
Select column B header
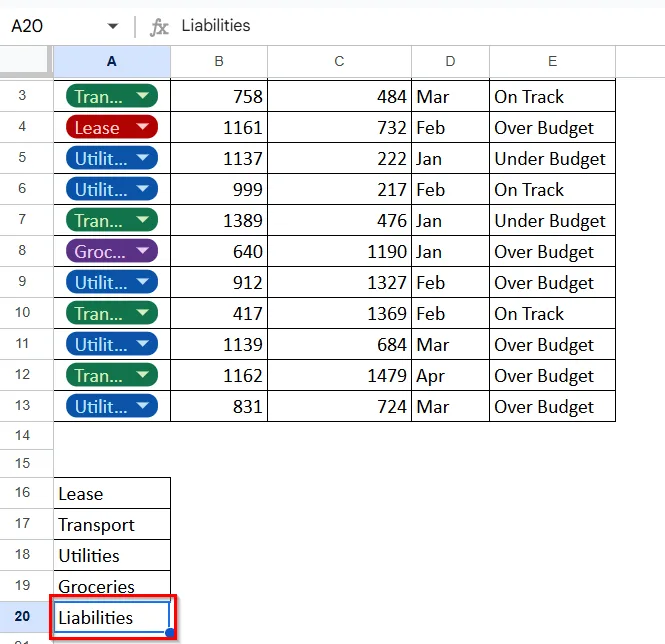219,62
